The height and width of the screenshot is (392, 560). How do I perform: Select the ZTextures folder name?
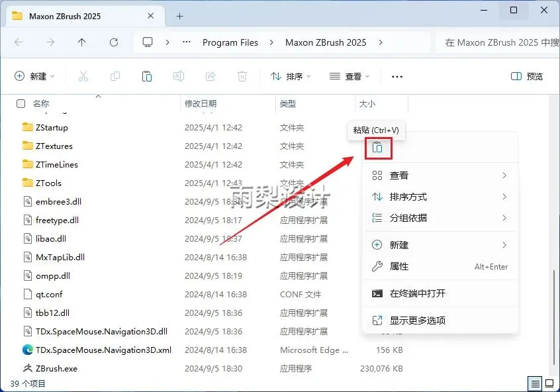point(54,146)
